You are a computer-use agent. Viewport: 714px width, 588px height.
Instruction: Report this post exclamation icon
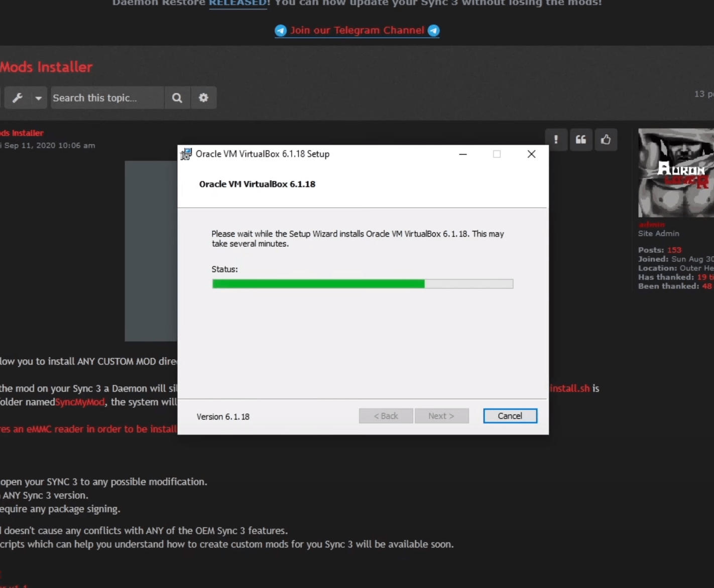556,139
